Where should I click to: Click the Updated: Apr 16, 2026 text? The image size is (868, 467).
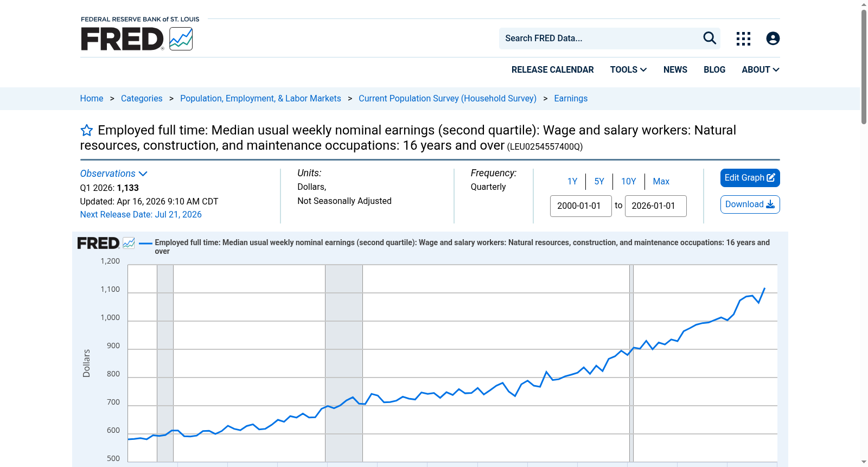point(149,201)
